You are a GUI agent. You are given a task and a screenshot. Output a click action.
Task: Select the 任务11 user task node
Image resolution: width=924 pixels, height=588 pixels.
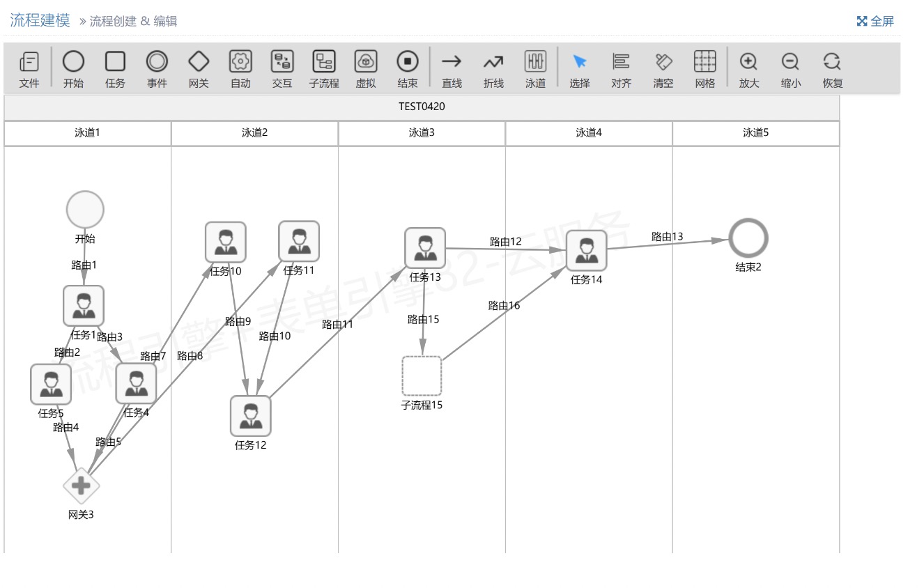[x=299, y=242]
